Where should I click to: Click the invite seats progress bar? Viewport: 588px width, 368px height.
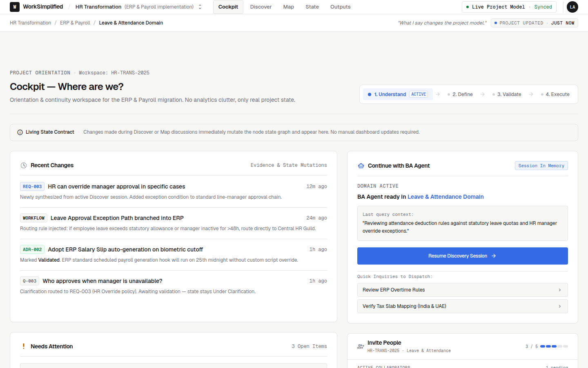pyautogui.click(x=554, y=346)
